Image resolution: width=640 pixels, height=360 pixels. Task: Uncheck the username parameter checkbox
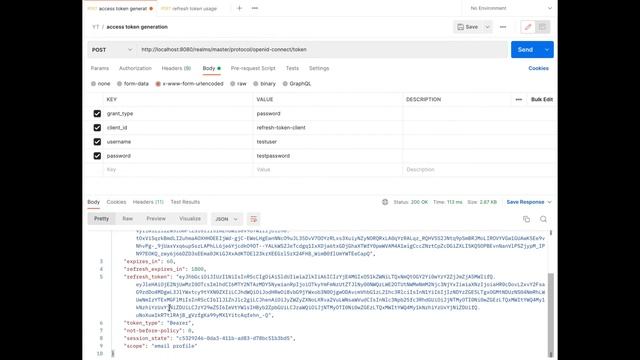[97, 142]
